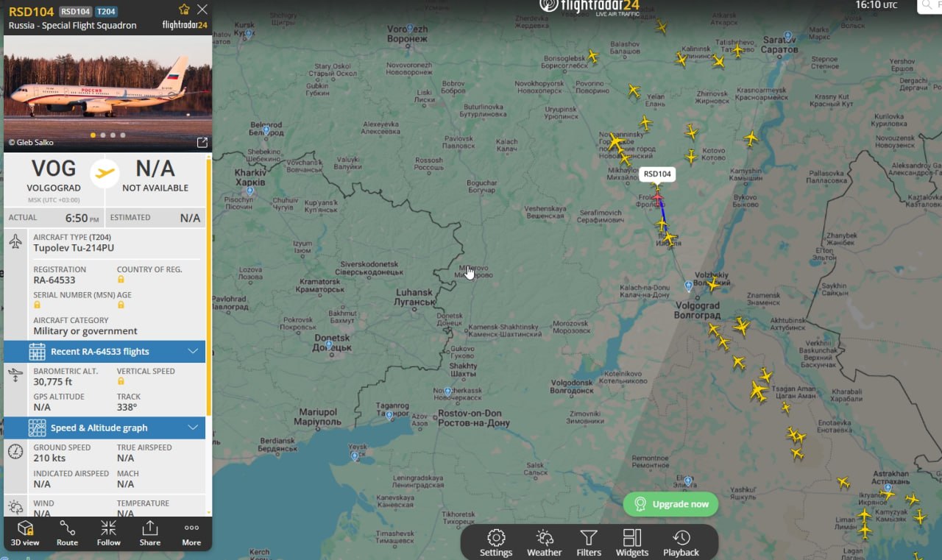Open the Filters panel

click(589, 543)
